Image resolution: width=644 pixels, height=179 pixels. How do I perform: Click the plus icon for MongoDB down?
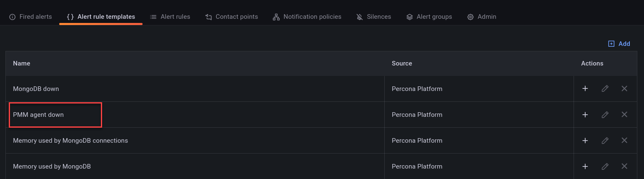pyautogui.click(x=585, y=88)
